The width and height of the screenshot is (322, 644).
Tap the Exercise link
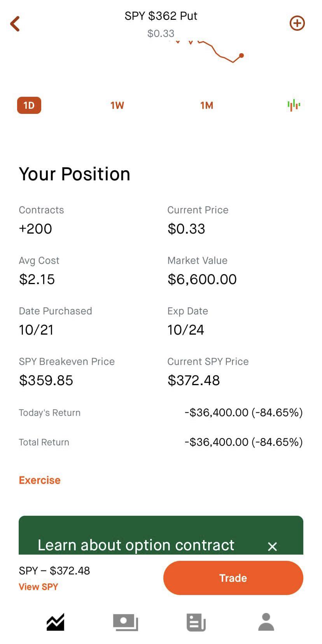pos(40,480)
